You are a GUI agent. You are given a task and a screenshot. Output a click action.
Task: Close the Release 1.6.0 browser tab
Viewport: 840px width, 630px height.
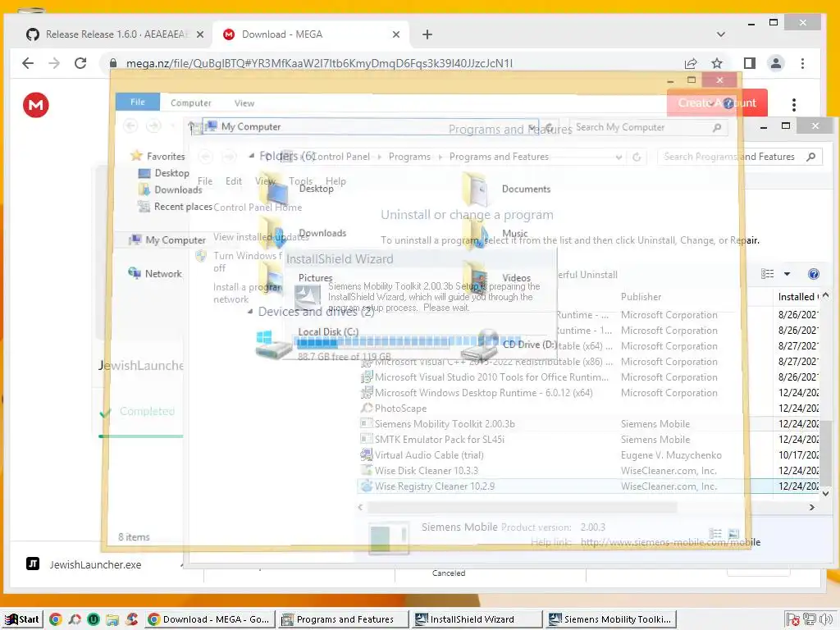(200, 34)
